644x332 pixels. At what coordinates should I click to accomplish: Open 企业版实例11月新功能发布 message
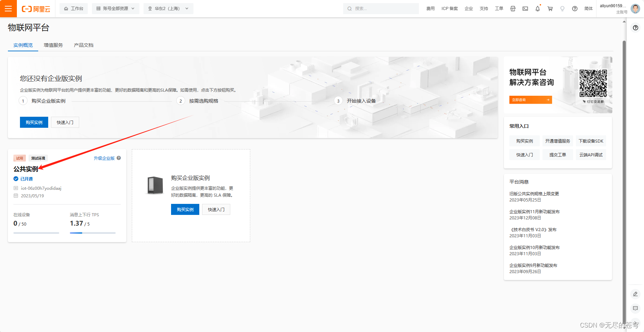pyautogui.click(x=535, y=211)
